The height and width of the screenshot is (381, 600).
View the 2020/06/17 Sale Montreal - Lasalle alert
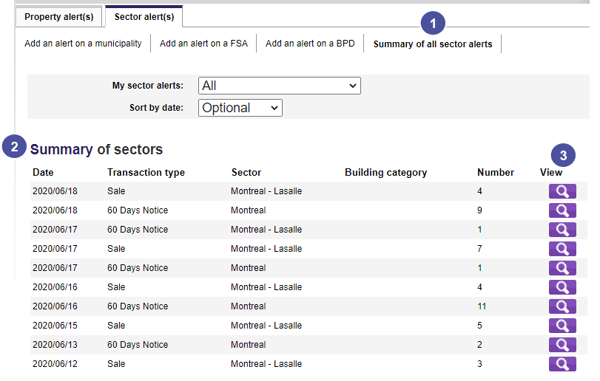pos(562,249)
